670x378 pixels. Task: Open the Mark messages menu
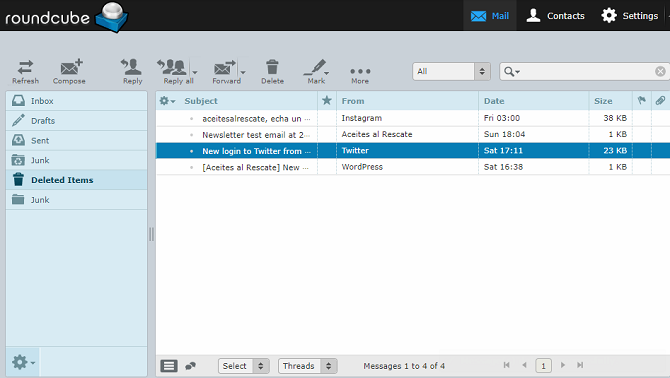point(316,71)
